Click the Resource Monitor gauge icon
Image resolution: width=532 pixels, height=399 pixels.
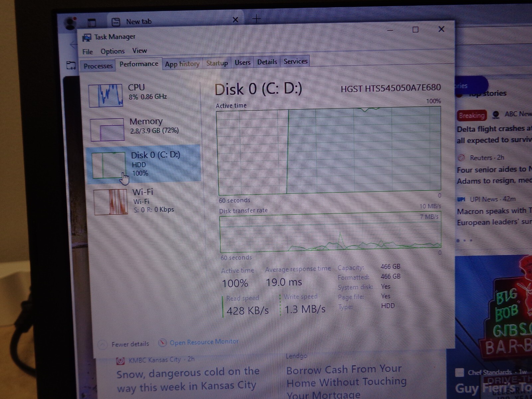tap(162, 343)
